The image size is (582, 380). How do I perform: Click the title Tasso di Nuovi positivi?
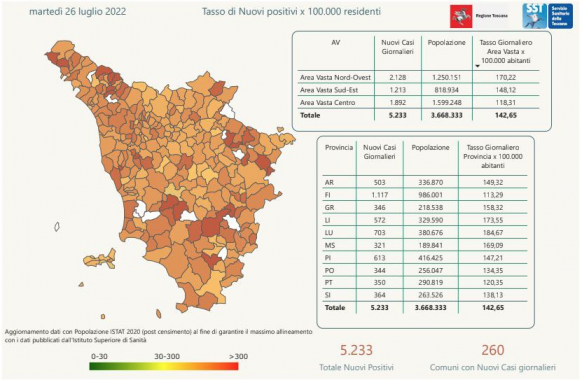click(x=291, y=12)
